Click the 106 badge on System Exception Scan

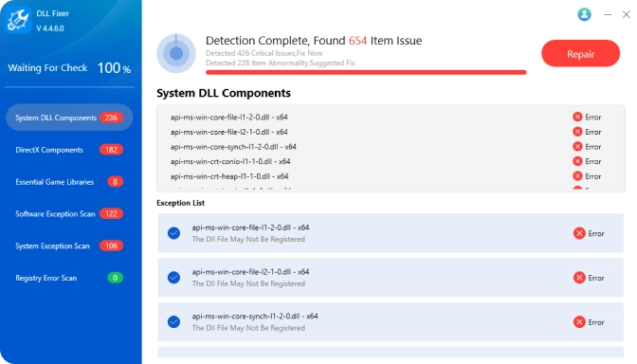(111, 246)
